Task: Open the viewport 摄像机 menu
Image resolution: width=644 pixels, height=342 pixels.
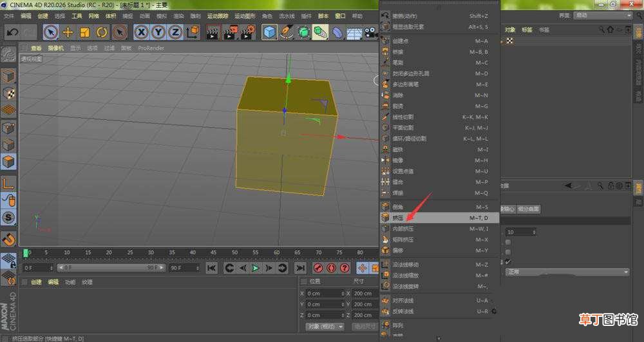Action: pos(56,48)
